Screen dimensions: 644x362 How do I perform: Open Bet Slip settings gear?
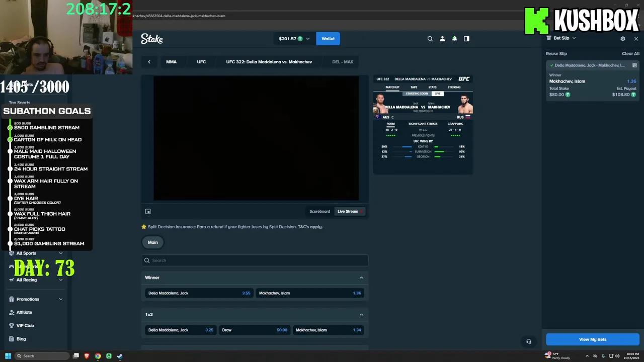pos(623,38)
